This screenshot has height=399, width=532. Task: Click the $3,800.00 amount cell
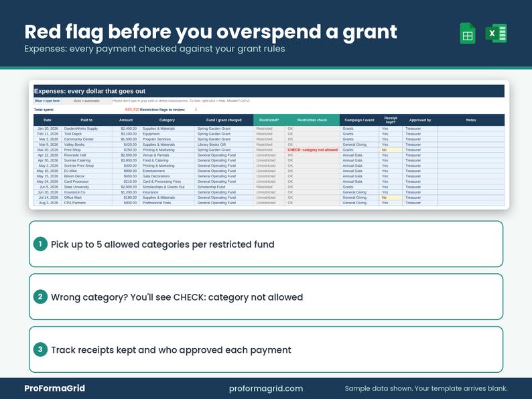(x=126, y=161)
